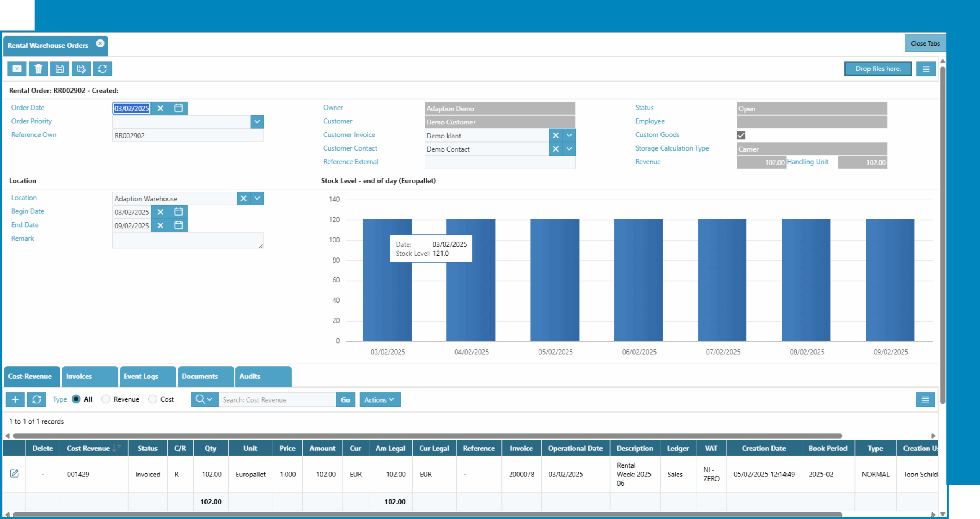Screen dimensions: 980x519
Task: Click the refresh icon in top toolbar
Action: (x=102, y=69)
